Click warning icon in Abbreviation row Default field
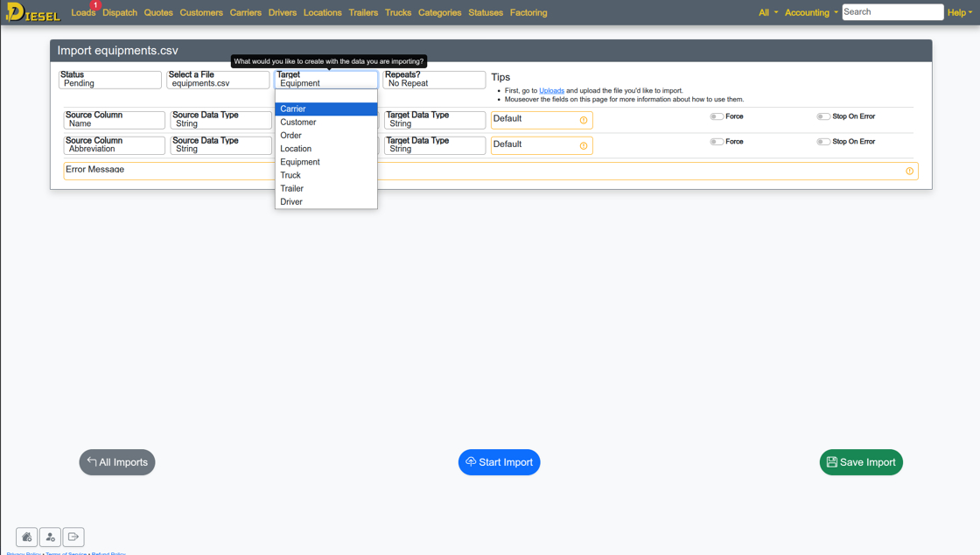 [x=584, y=145]
